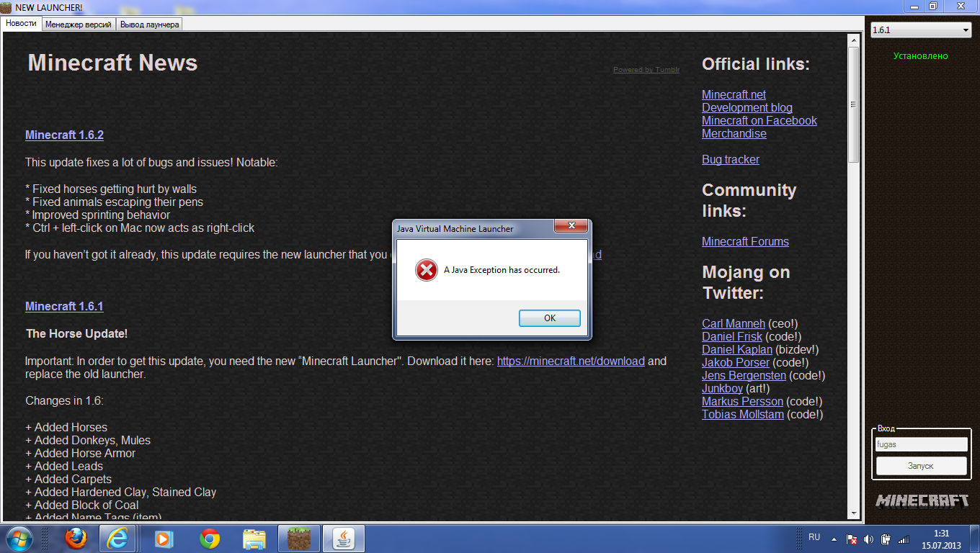Open the Вывод лаунчера tab
Viewport: 980px width, 553px height.
coord(149,24)
